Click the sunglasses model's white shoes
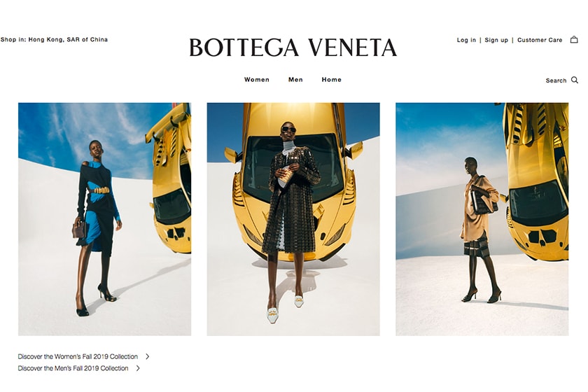Screen dimensions: 588x392 [x=285, y=309]
